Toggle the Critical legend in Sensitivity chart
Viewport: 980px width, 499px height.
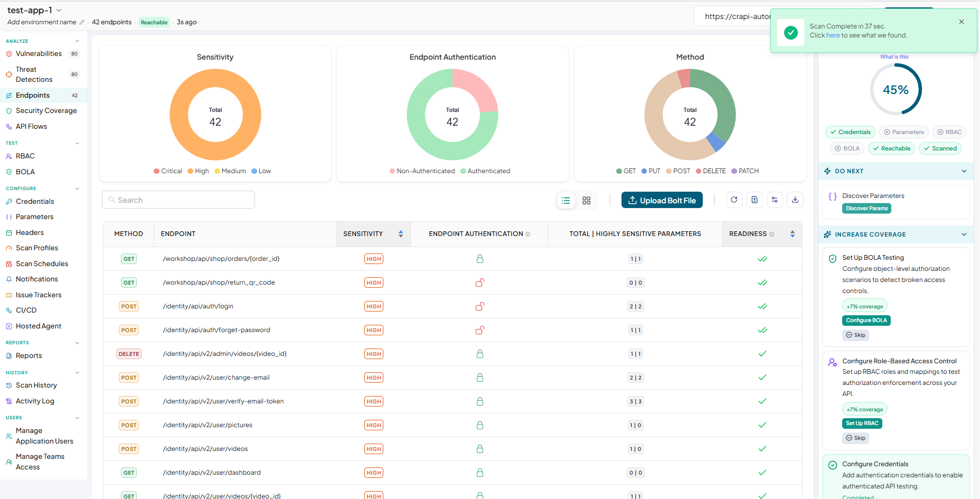(x=168, y=171)
